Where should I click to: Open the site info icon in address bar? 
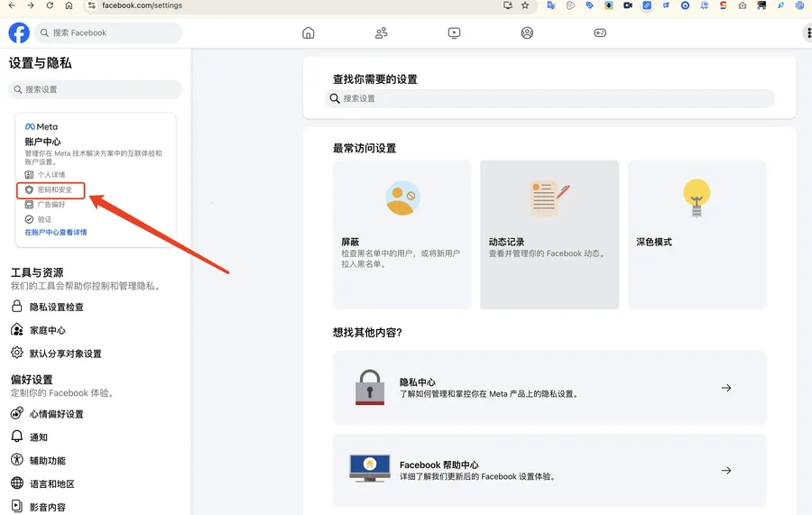click(92, 5)
